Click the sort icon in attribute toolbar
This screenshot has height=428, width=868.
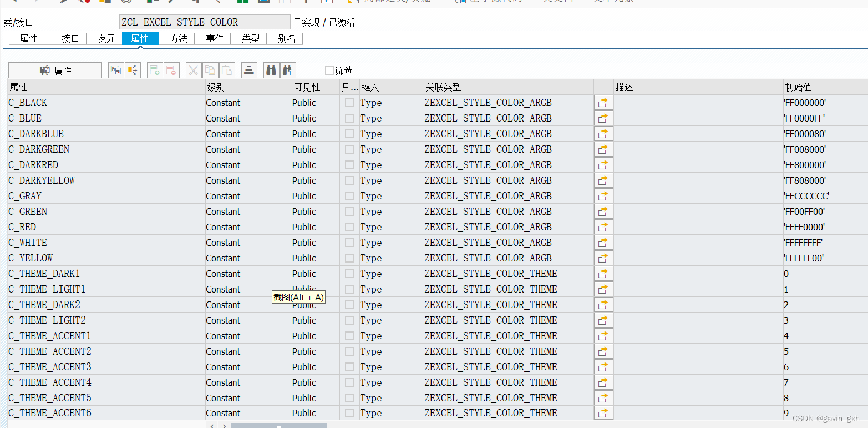click(248, 69)
